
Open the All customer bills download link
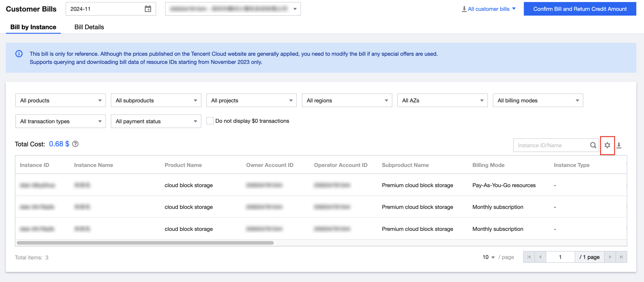[489, 9]
